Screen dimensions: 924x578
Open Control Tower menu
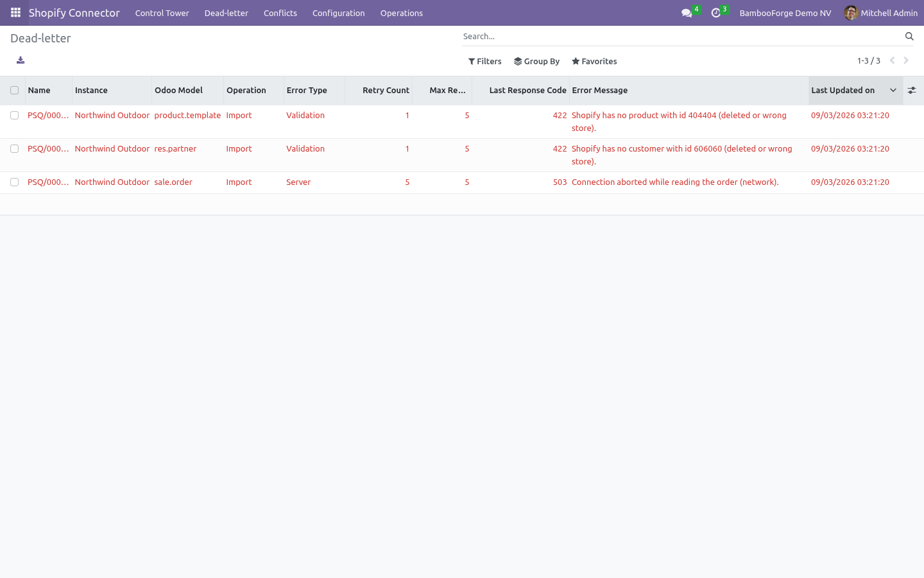162,13
